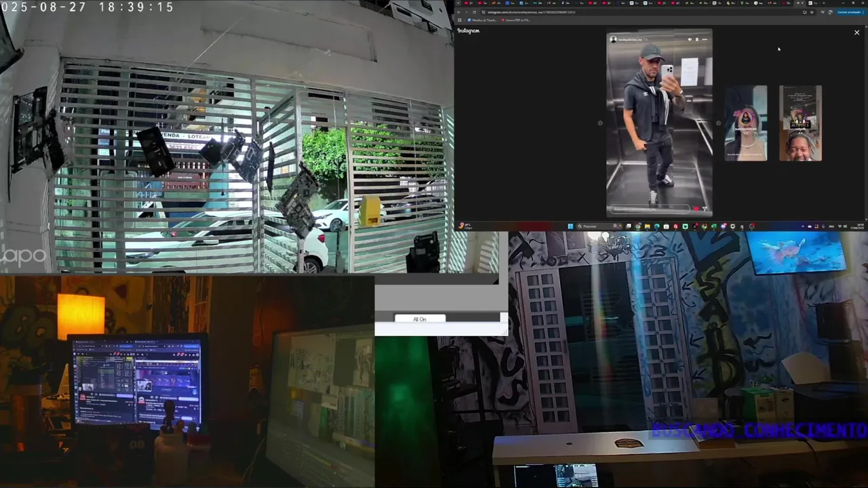Open the taskbar clock and date
This screenshot has width=868, height=488.
[857, 226]
